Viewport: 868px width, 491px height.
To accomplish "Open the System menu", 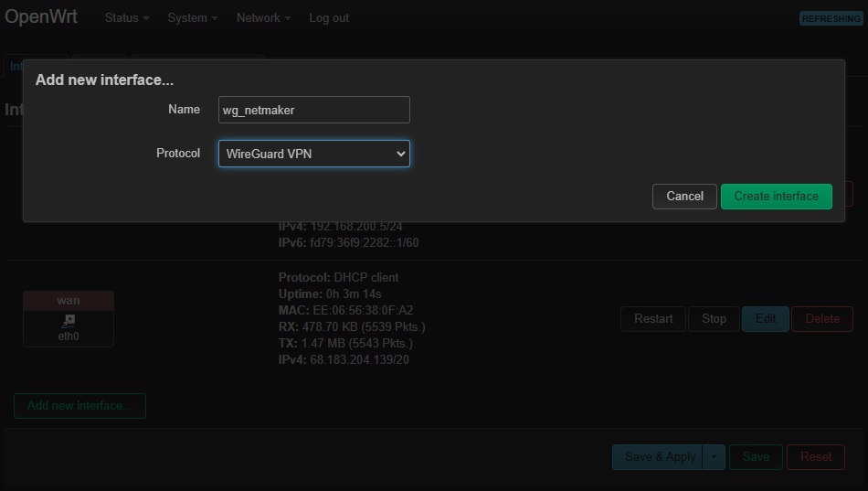I will tap(192, 18).
